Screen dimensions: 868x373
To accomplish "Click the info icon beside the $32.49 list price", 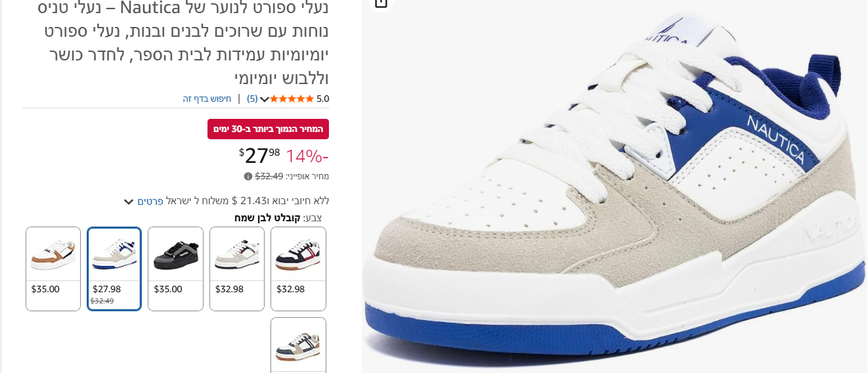I will (x=248, y=176).
